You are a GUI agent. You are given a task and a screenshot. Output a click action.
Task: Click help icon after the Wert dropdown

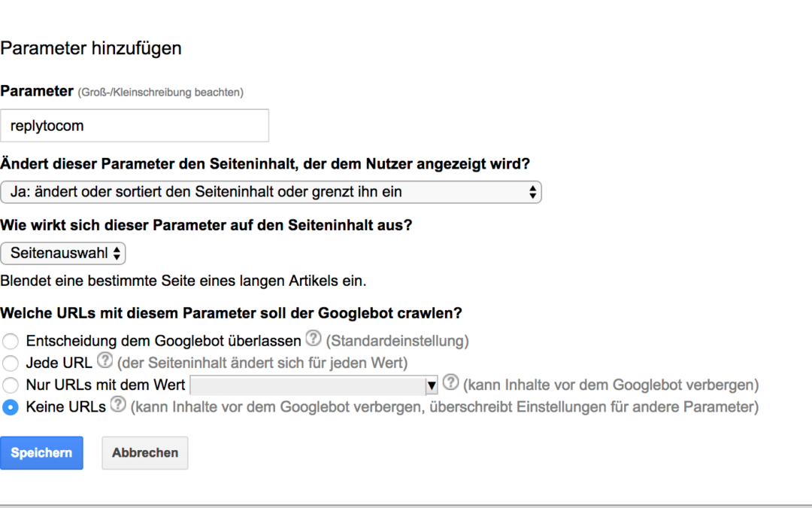[450, 382]
